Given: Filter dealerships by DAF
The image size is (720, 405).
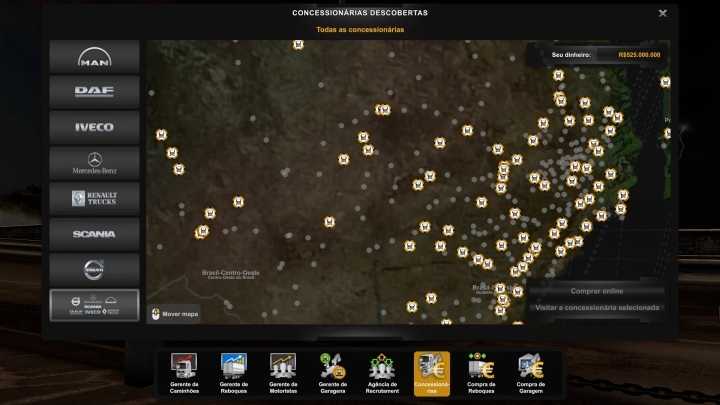Looking at the screenshot, I should tap(94, 92).
